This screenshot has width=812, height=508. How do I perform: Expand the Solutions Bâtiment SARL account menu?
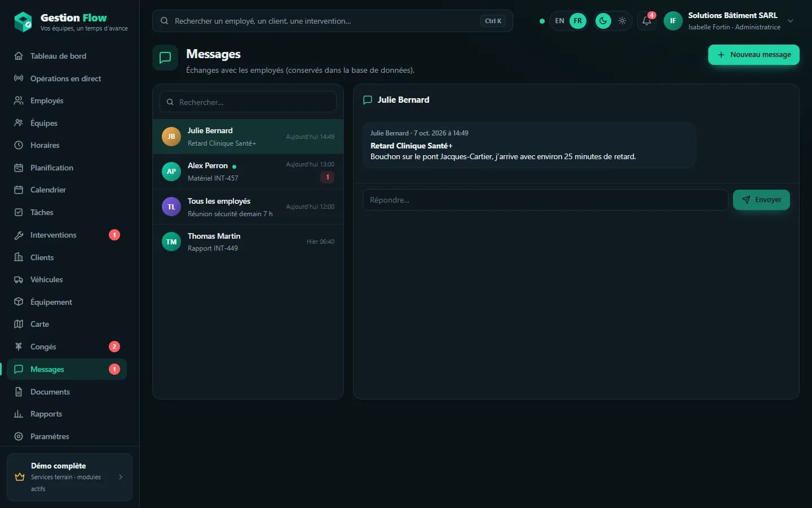[791, 21]
